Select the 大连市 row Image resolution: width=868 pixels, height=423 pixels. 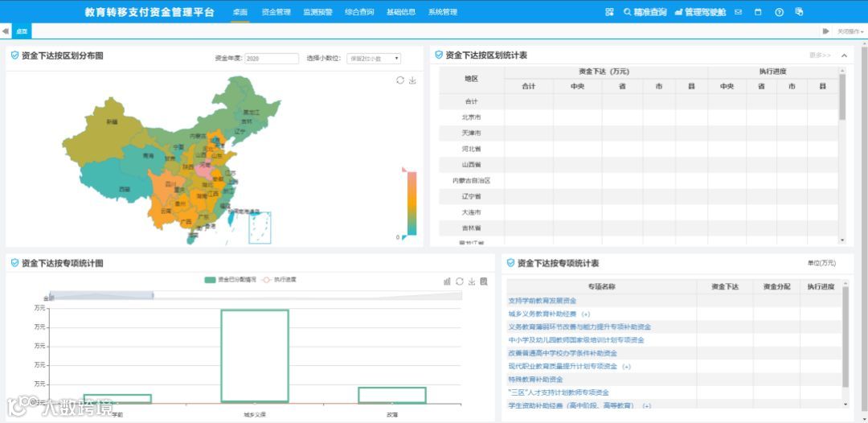pyautogui.click(x=639, y=212)
